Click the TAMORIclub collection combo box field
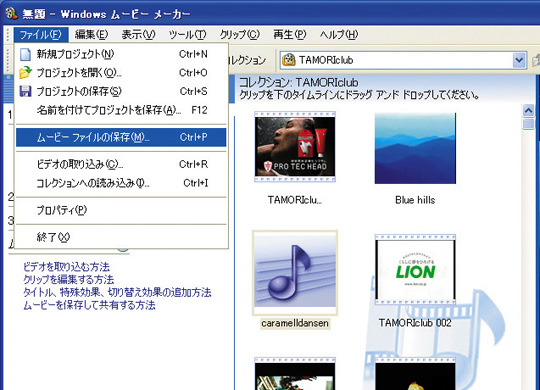The image size is (540, 390). pyautogui.click(x=403, y=60)
